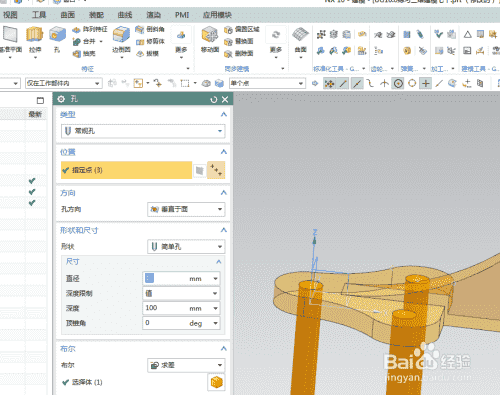
Task: Click the green checkmark tool in 加工 group
Action: (439, 34)
